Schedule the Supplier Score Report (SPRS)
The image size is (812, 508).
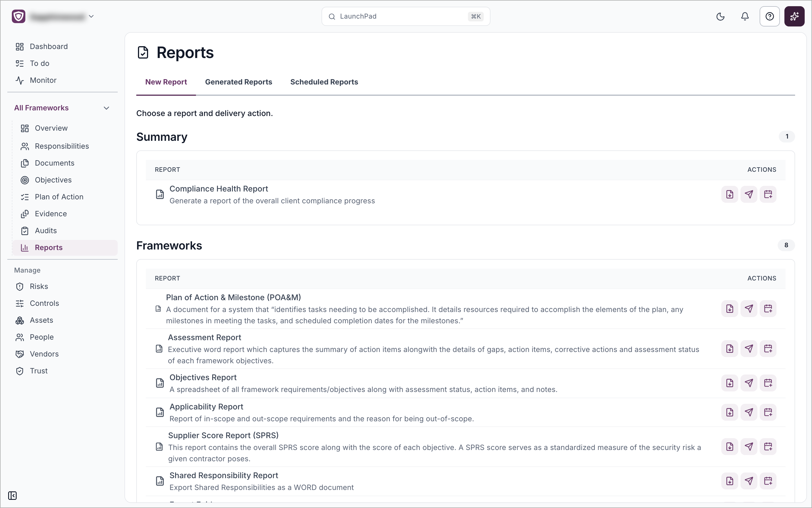[768, 447]
